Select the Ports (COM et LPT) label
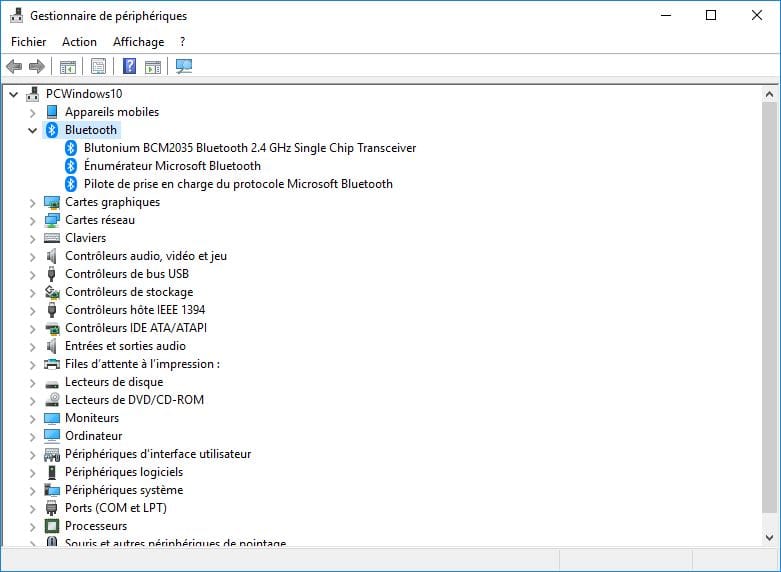781x572 pixels. (116, 508)
